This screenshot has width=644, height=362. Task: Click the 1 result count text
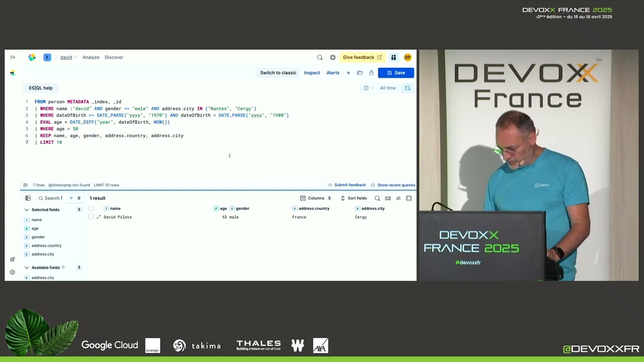pos(98,198)
